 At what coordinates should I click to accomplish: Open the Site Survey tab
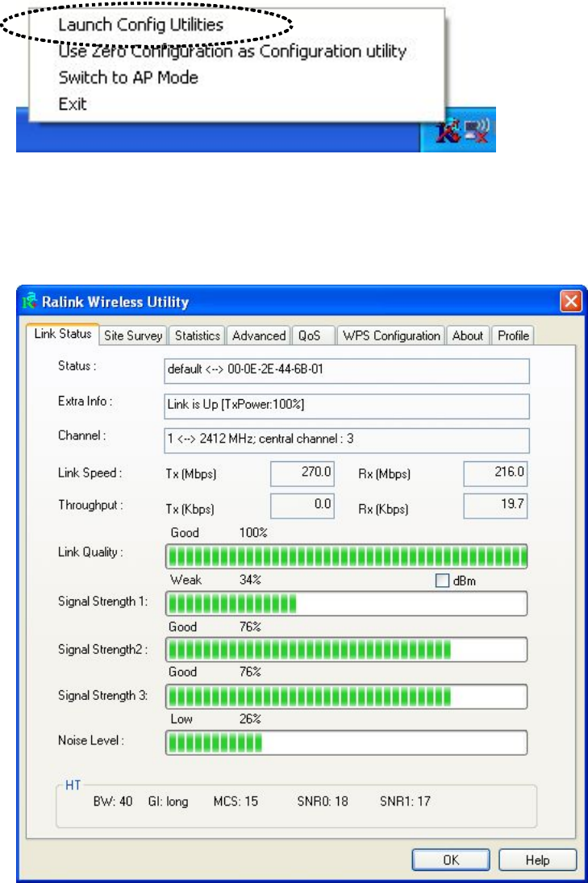coord(133,335)
